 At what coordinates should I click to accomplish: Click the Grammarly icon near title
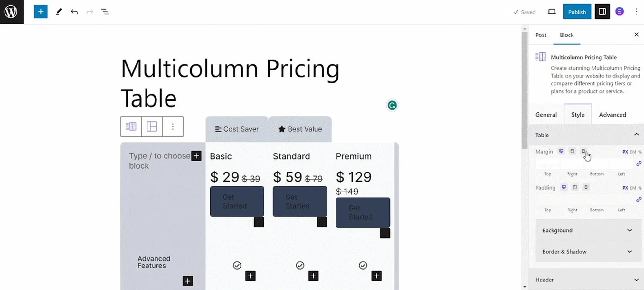pos(392,106)
